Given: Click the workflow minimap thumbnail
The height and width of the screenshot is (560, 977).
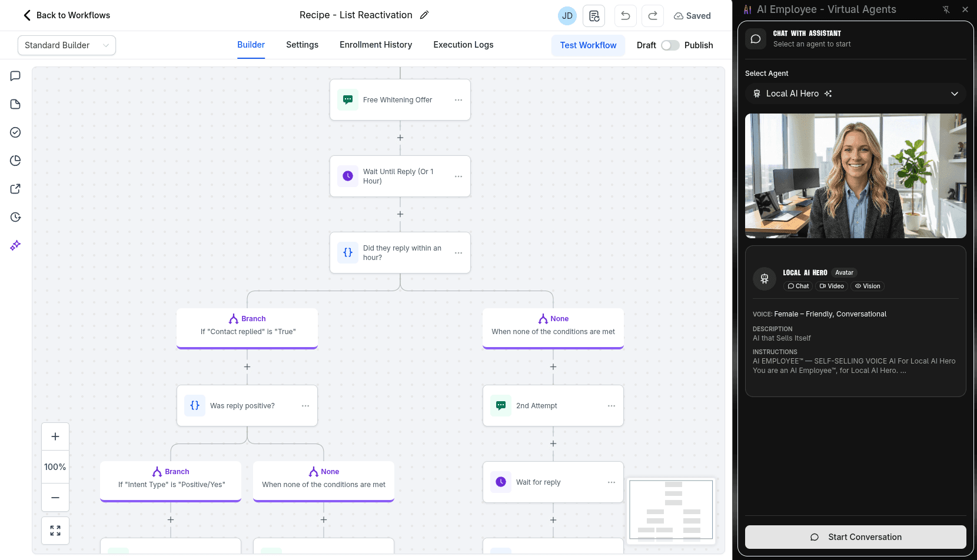Looking at the screenshot, I should (x=671, y=509).
